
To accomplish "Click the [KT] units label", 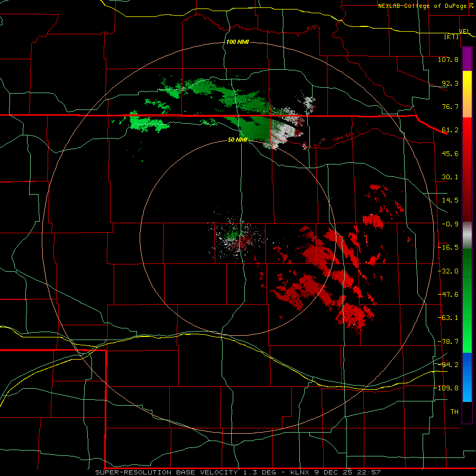I will [x=452, y=36].
